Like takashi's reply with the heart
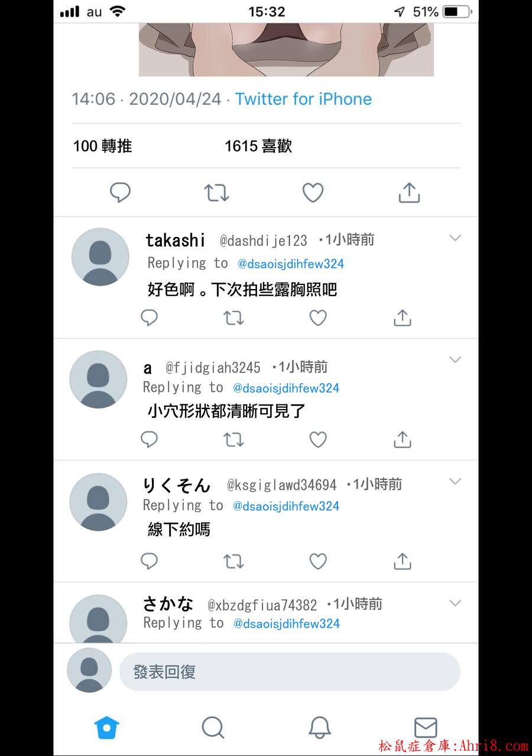 click(318, 318)
